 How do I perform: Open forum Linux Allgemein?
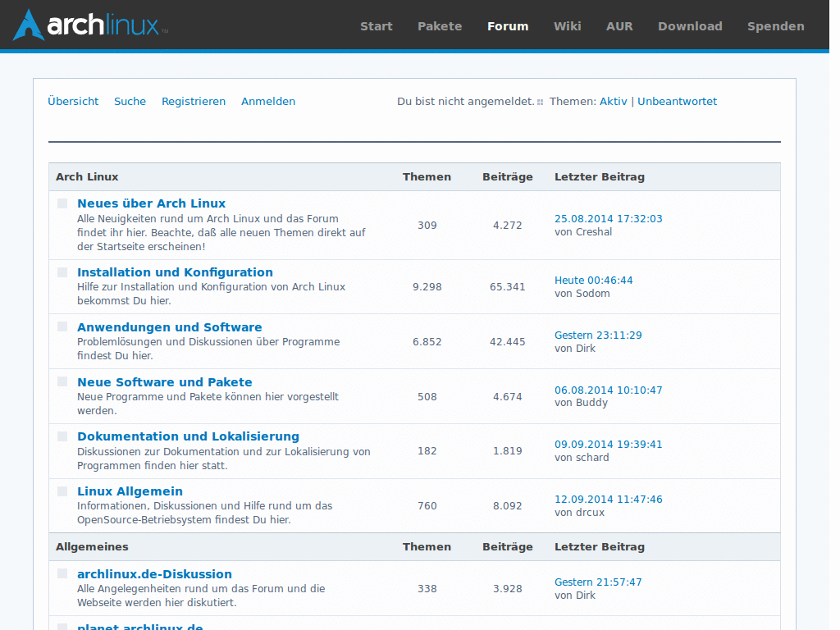[130, 491]
